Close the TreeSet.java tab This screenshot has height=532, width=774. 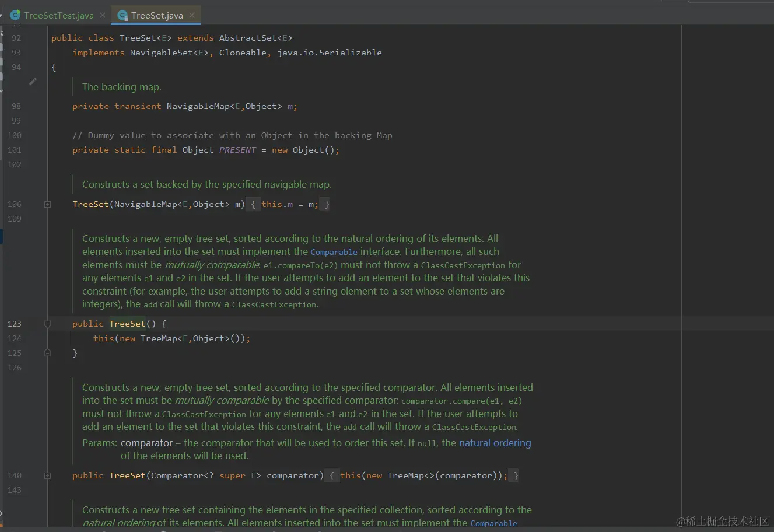click(x=192, y=15)
